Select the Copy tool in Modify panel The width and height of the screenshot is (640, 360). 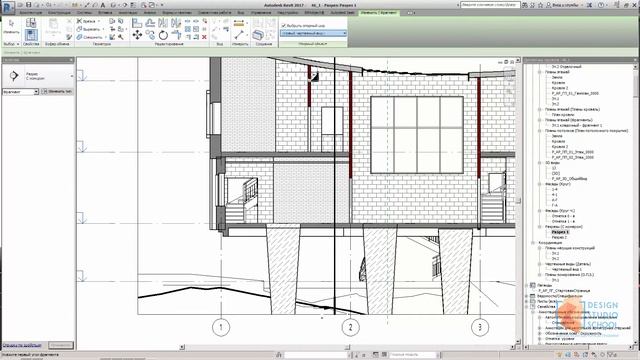coord(150,35)
